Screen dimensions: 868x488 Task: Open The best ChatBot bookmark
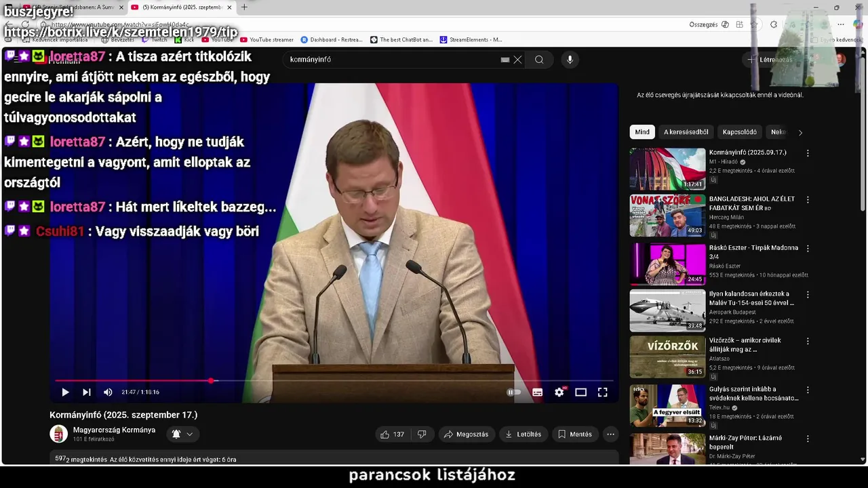(401, 40)
